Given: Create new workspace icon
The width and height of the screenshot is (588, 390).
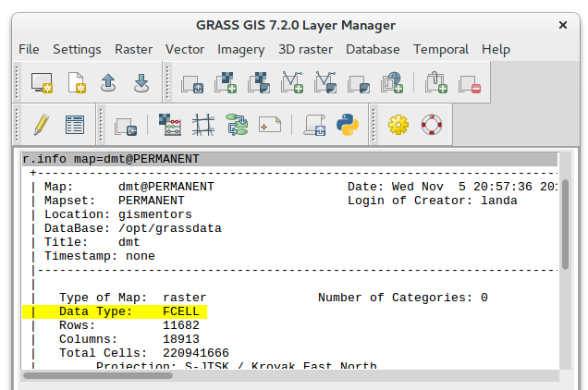Looking at the screenshot, I should [77, 83].
